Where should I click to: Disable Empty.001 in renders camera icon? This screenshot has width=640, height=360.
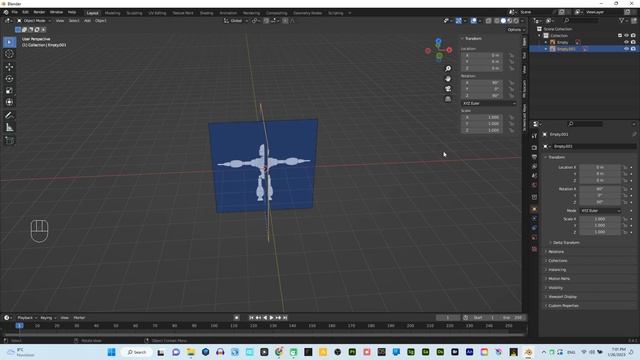coord(633,49)
